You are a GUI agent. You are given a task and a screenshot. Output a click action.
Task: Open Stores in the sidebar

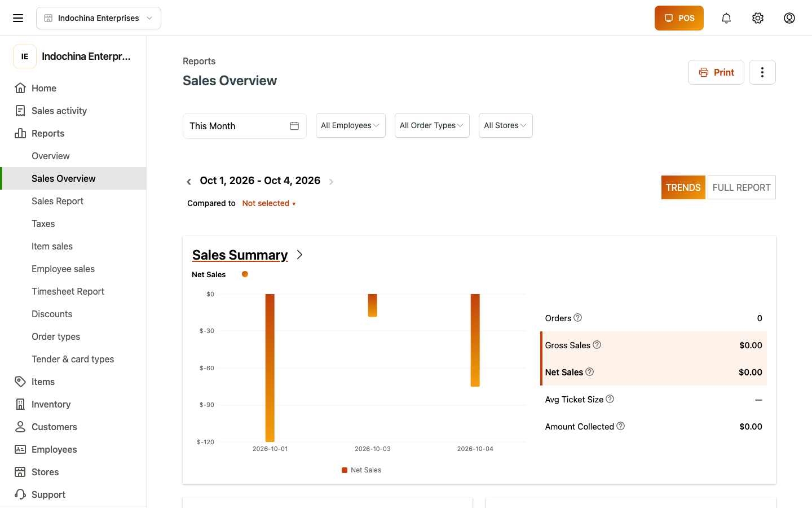tap(73, 472)
